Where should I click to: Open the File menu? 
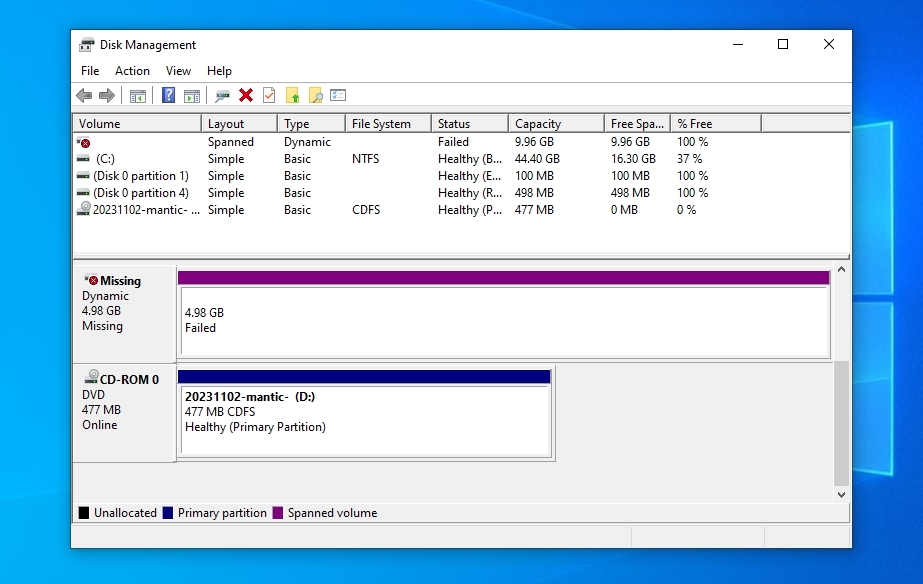point(90,71)
